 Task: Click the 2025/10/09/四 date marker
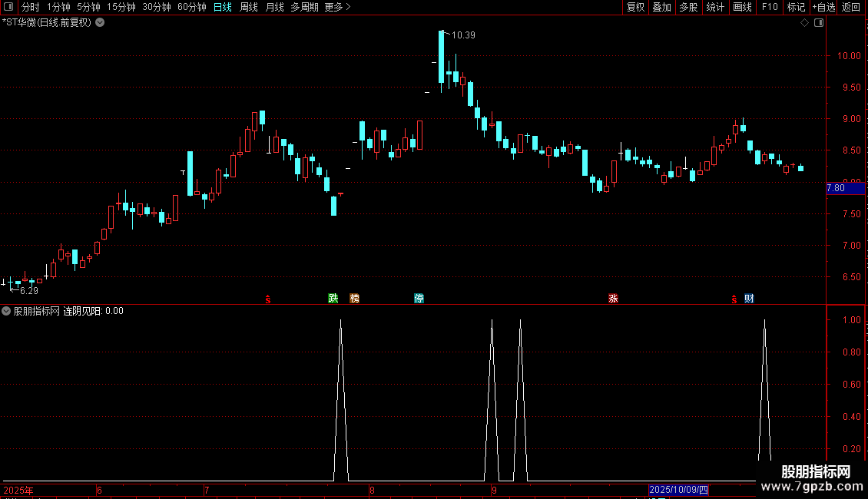[x=678, y=490]
